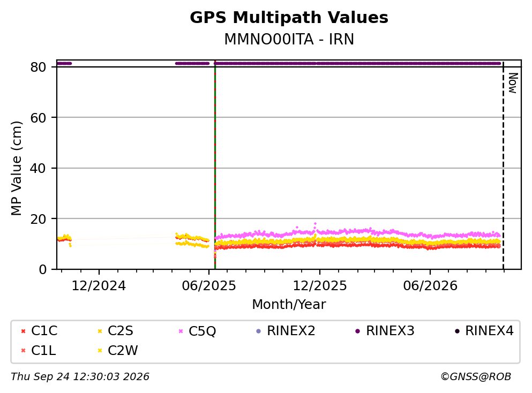The image size is (532, 393).
Task: Click the green vertical event line
Action: (x=215, y=166)
